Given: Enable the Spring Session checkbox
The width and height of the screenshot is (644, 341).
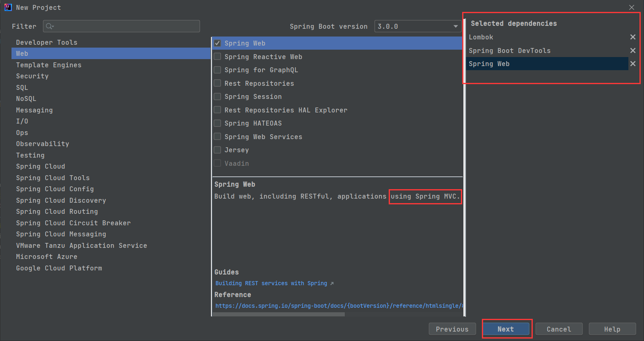Looking at the screenshot, I should tap(218, 96).
